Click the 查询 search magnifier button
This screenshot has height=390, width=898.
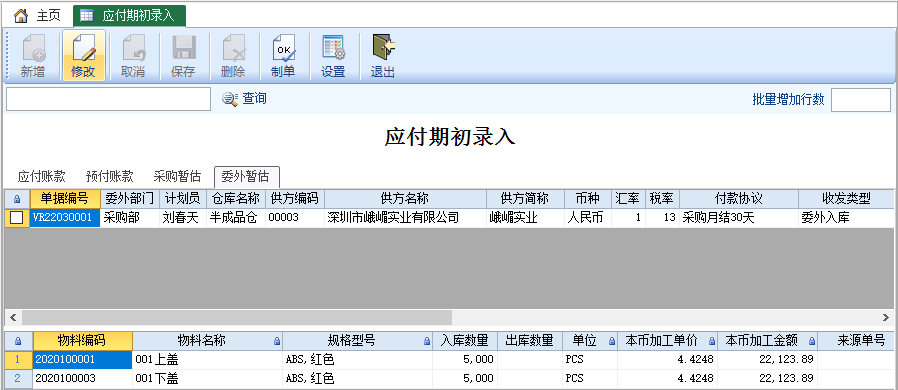click(x=245, y=99)
